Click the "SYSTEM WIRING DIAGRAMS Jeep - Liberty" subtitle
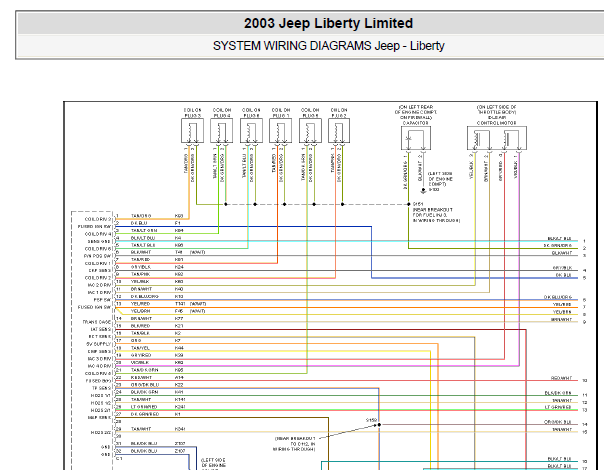 tap(329, 46)
